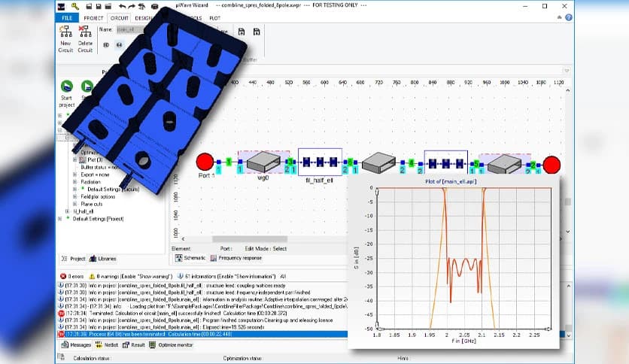
Task: Click the schematic scroll-left arrow
Action: 184,239
